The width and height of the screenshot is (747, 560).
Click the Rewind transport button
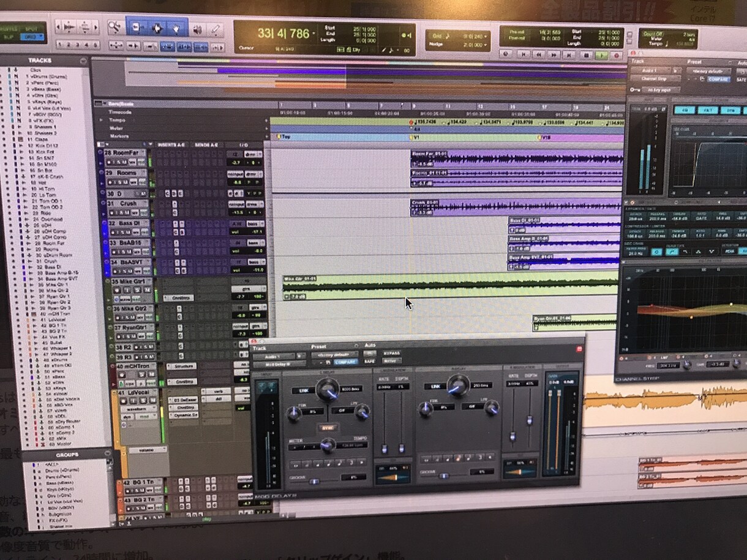tap(539, 54)
